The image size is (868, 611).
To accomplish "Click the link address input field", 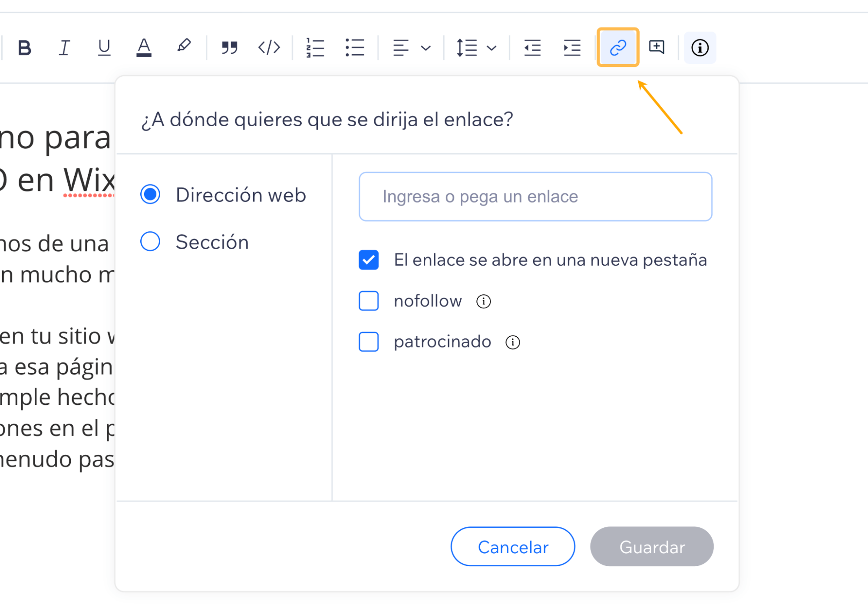I will (535, 196).
